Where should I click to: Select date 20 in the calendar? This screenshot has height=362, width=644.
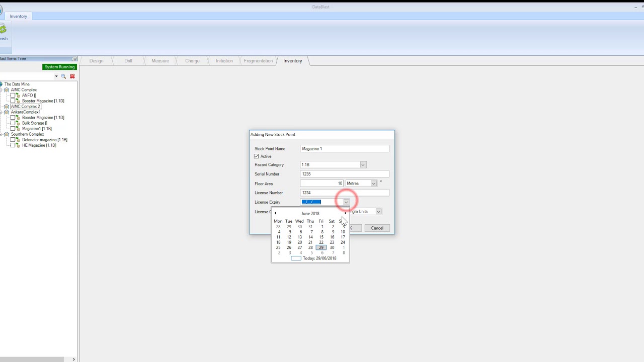pos(299,242)
